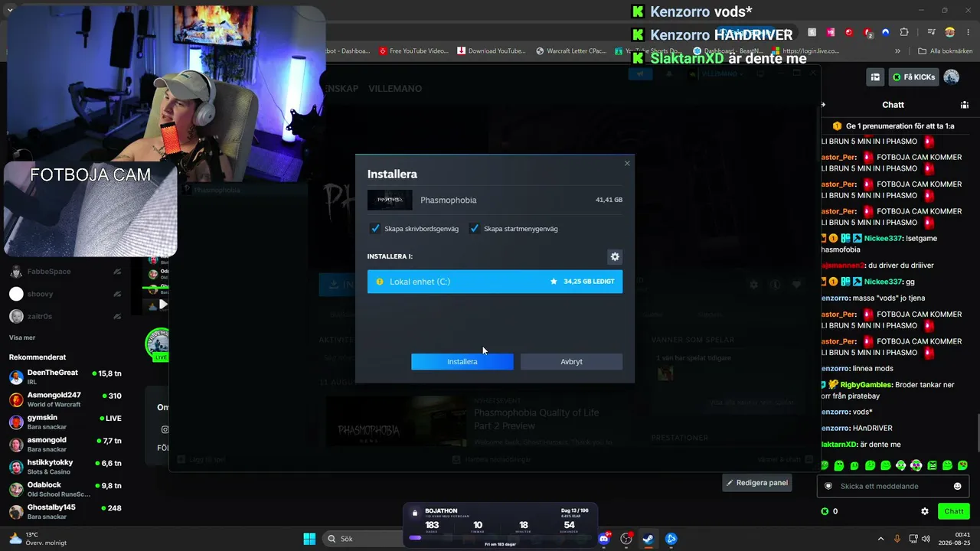Open asmongold recommended channel
Image resolution: width=980 pixels, height=551 pixels.
[65, 445]
